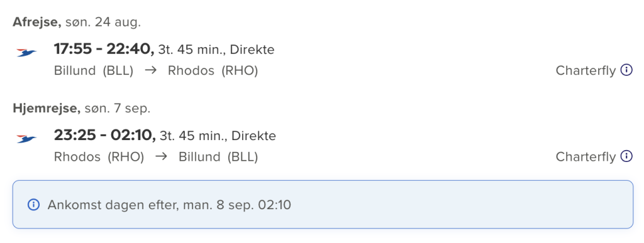Screen dimensions: 644x243
Task: Select the 17:55 - 22:40 flight time
Action: pyautogui.click(x=104, y=50)
